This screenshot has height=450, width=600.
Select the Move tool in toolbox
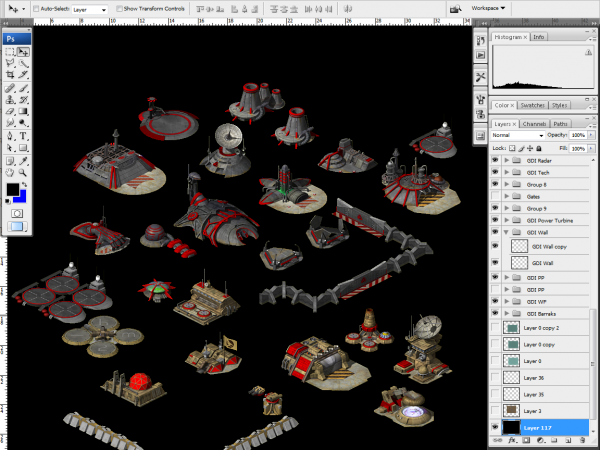pos(23,52)
